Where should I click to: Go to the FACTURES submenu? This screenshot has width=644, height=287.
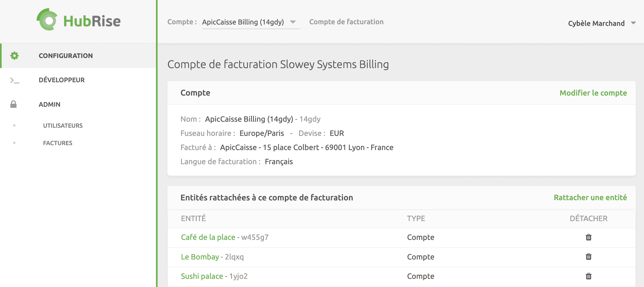click(58, 143)
